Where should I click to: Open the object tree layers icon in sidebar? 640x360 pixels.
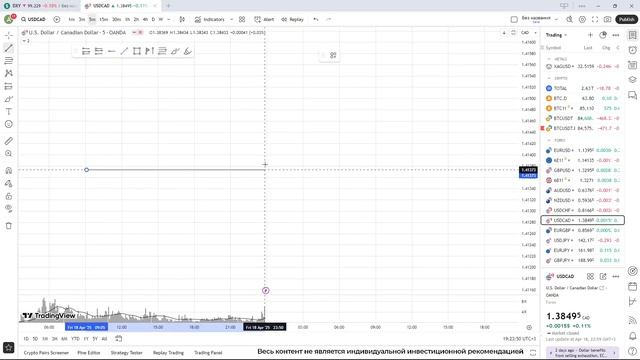coord(633,80)
